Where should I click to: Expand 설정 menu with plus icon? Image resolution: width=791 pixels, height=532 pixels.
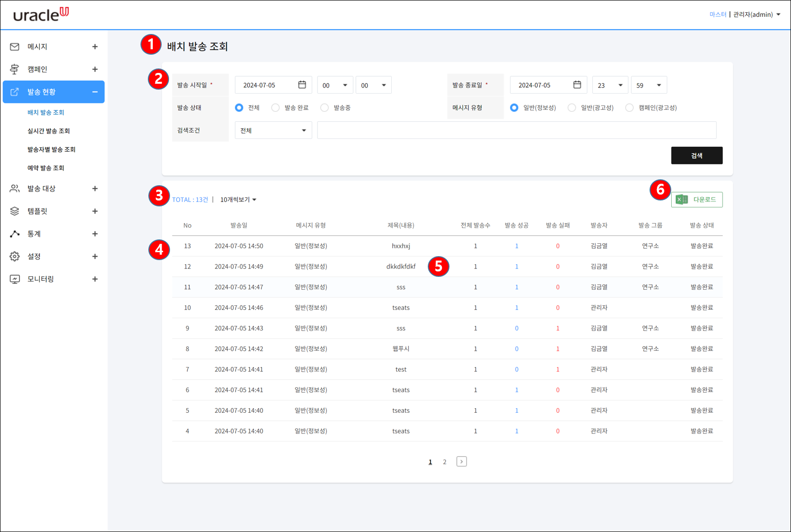tap(95, 257)
